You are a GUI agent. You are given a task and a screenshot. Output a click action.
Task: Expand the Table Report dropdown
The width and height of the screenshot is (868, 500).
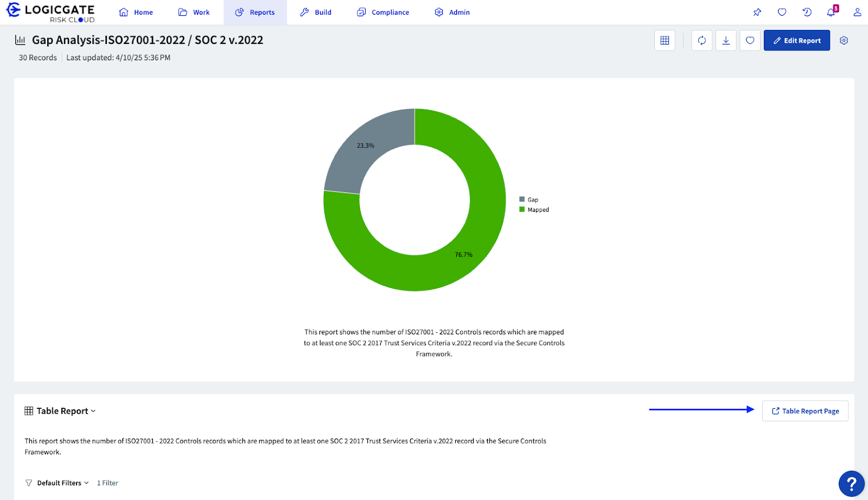[60, 411]
